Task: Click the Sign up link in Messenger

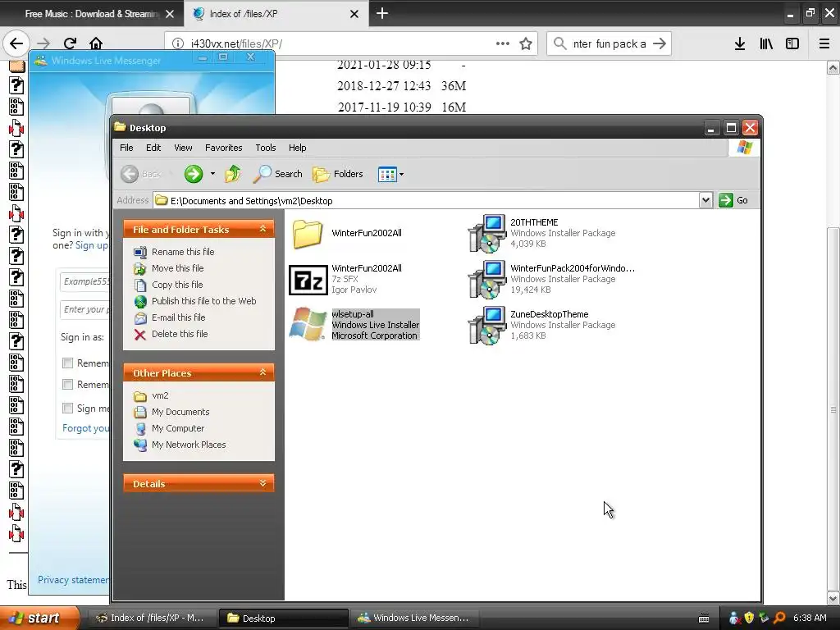Action: click(92, 245)
